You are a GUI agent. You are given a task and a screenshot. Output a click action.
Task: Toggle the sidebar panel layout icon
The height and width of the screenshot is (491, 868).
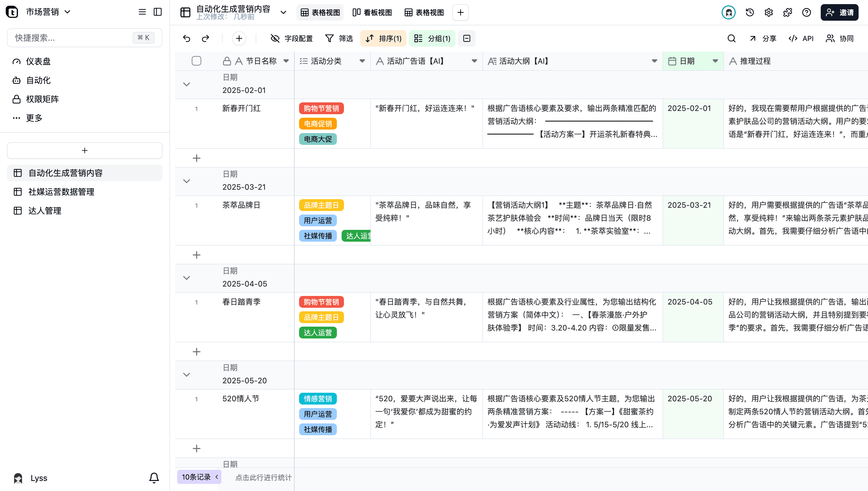point(158,12)
